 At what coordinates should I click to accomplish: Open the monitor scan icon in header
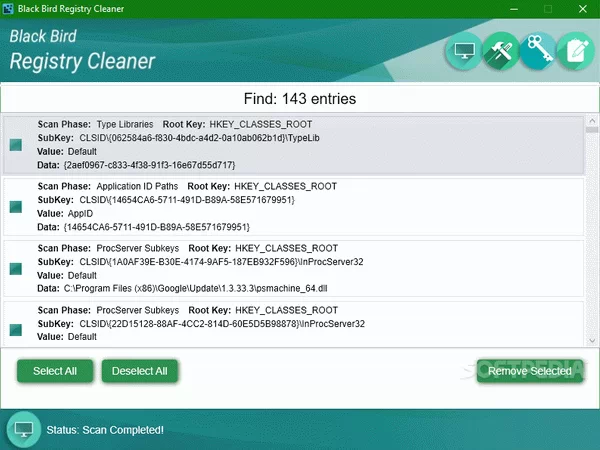(464, 52)
